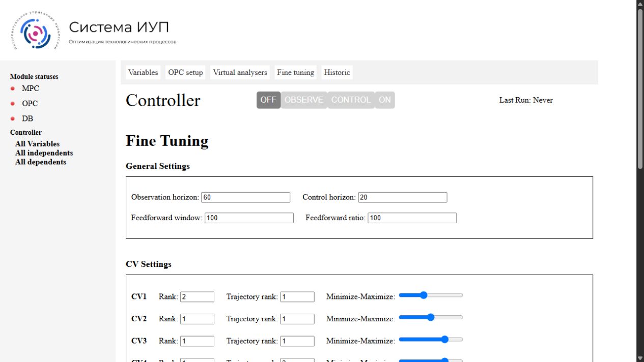Focus the Control horizon input field
Viewport: 644px width, 362px height.
click(x=403, y=197)
